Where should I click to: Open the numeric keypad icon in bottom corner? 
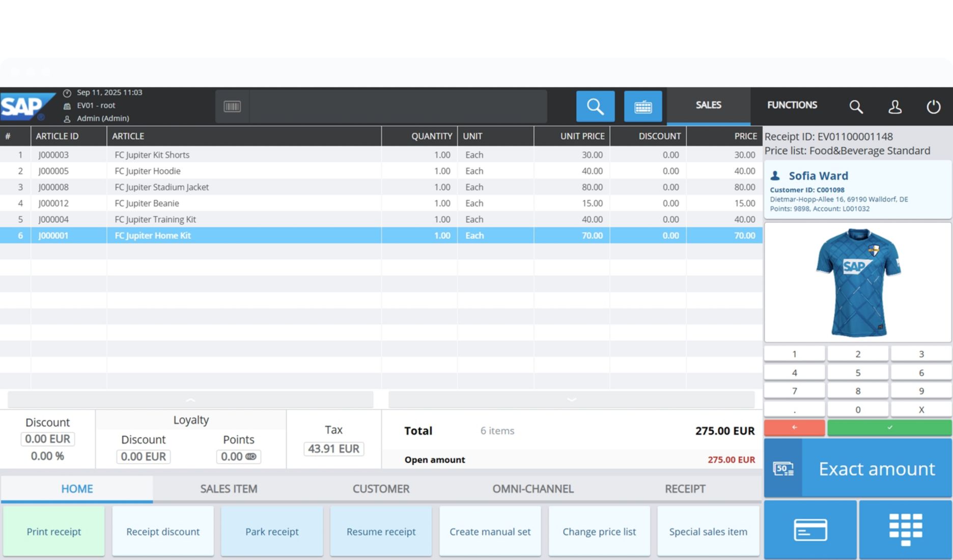coord(906,529)
